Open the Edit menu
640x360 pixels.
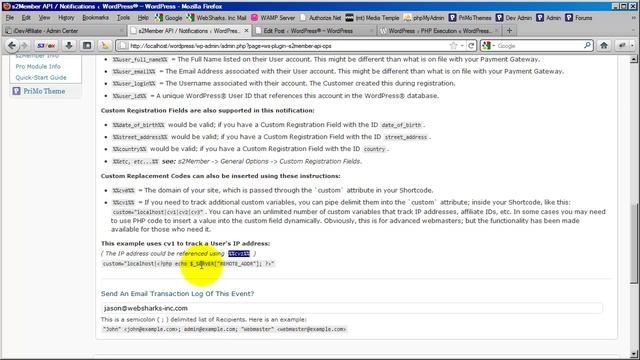pyautogui.click(x=26, y=18)
